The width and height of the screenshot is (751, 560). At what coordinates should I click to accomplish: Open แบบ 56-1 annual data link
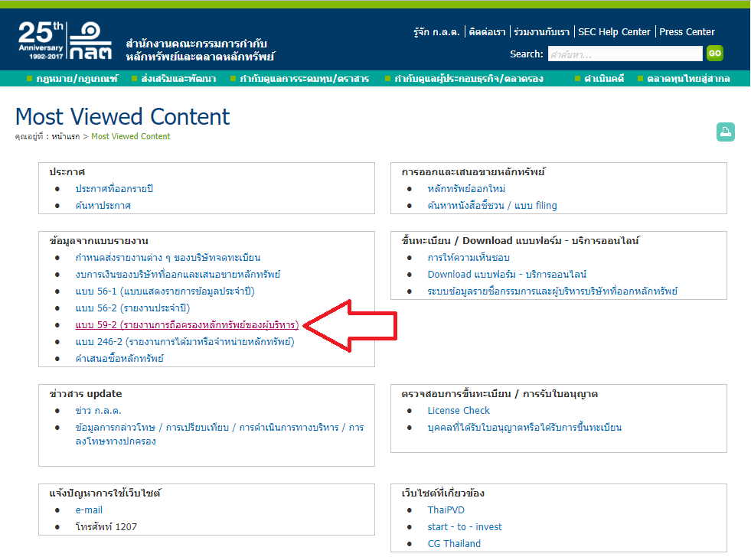coord(165,291)
